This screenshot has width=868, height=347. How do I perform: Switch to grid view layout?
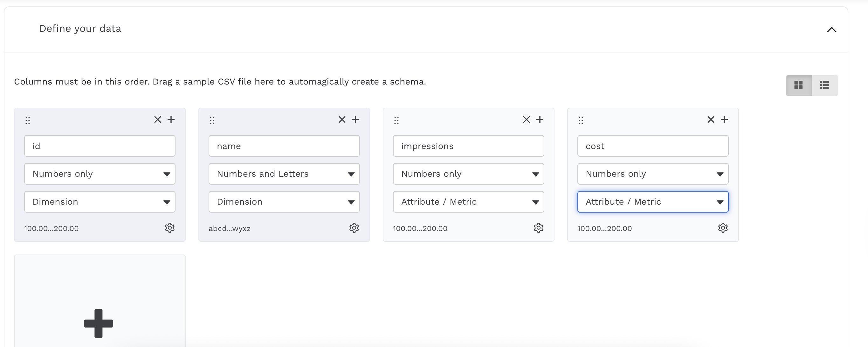click(798, 85)
